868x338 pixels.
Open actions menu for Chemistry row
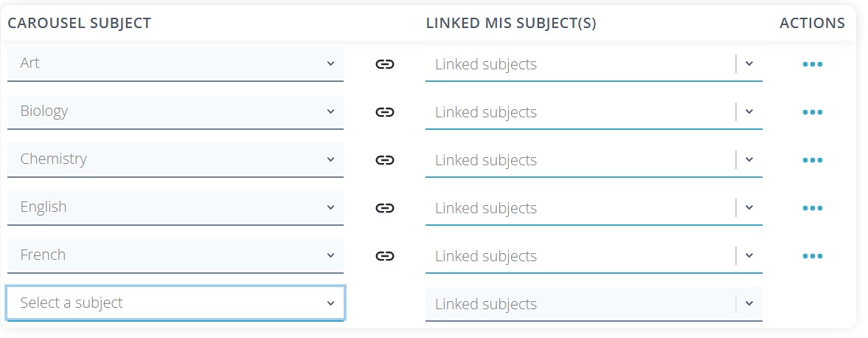click(812, 160)
